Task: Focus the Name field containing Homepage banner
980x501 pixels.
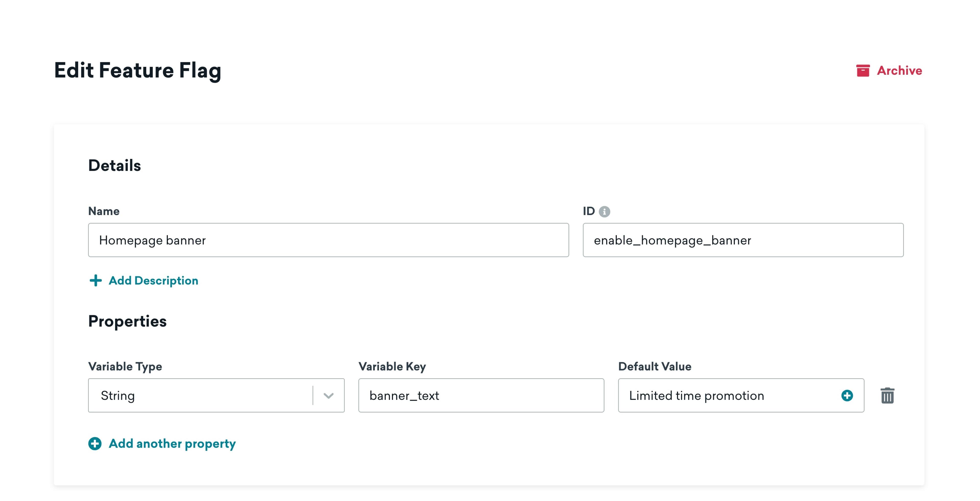Action: (328, 240)
